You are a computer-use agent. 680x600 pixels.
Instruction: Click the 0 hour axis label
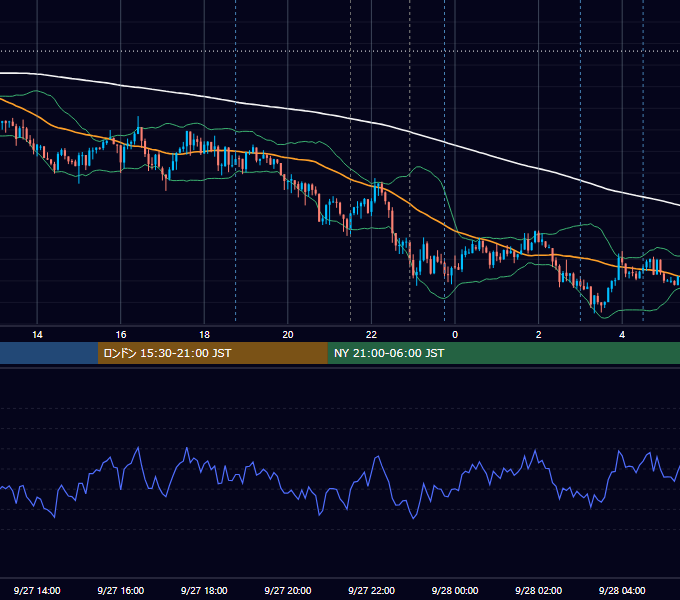[455, 335]
